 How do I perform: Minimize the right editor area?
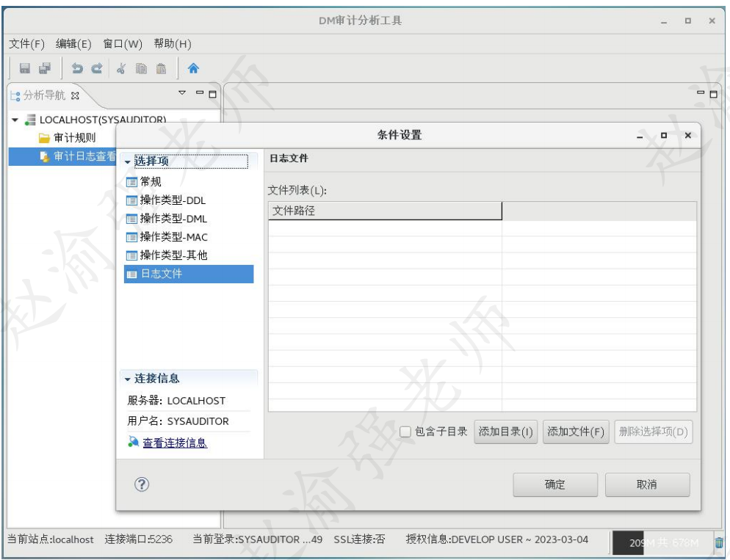tap(700, 92)
